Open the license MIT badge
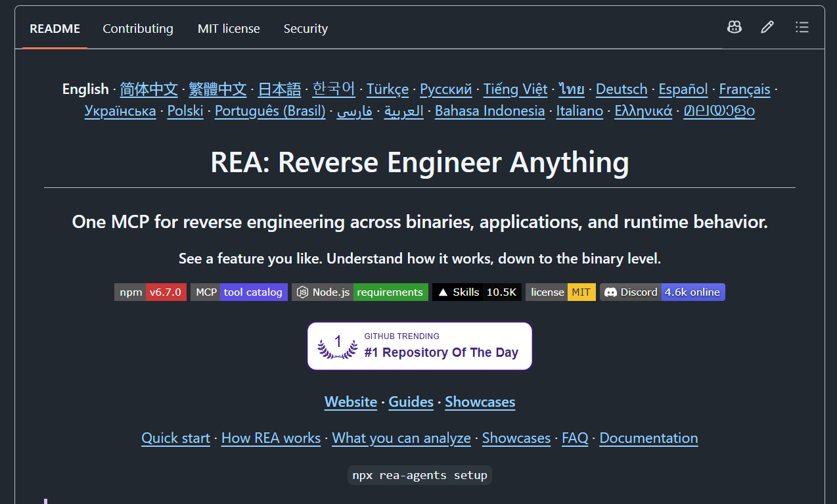 (x=560, y=292)
